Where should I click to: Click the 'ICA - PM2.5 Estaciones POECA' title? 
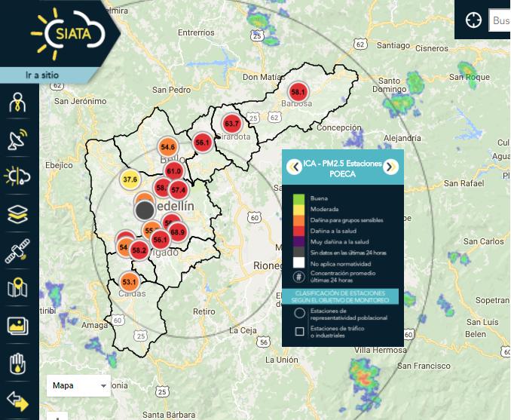(342, 168)
